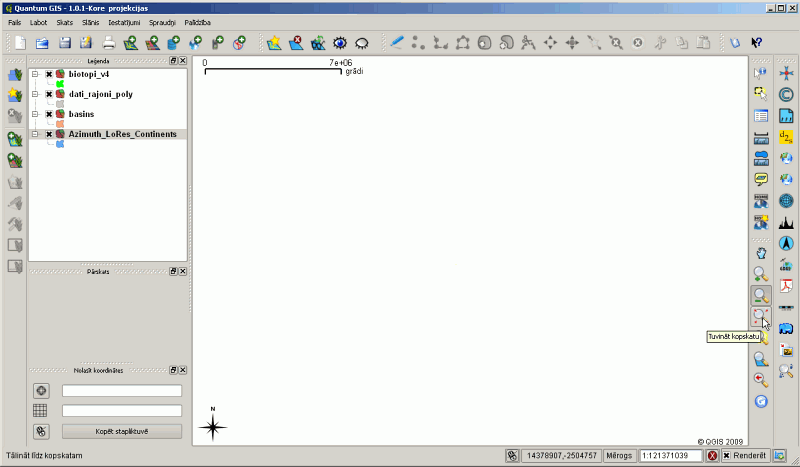Open the Skats menu

coord(65,22)
